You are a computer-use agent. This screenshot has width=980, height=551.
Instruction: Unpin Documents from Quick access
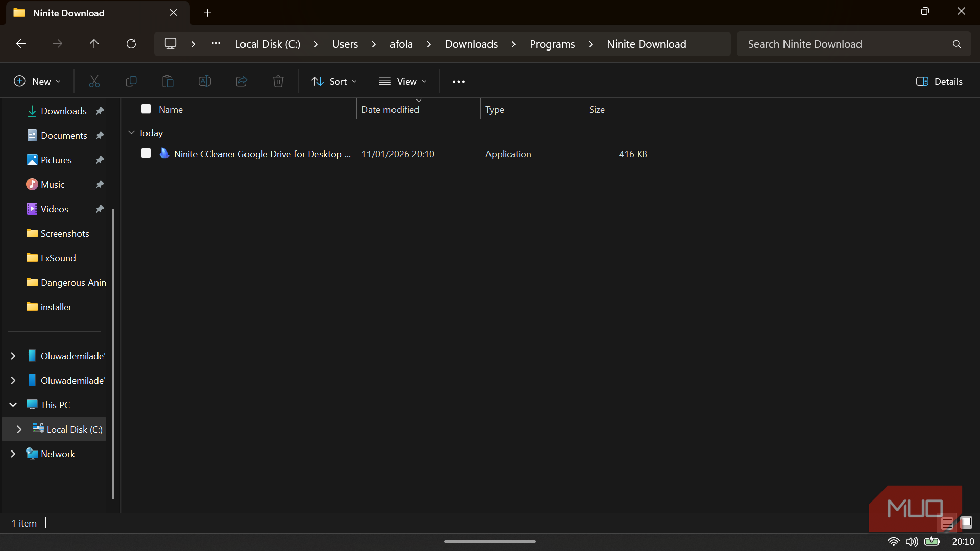(100, 135)
